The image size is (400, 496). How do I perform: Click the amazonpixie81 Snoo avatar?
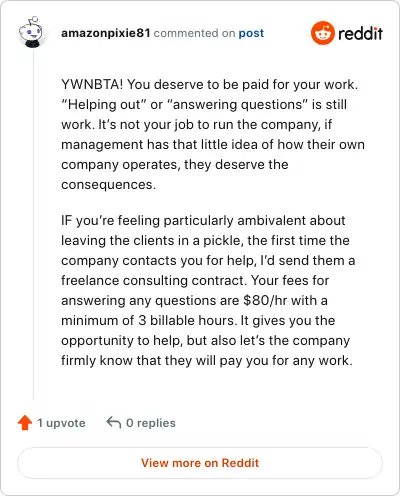click(x=31, y=32)
